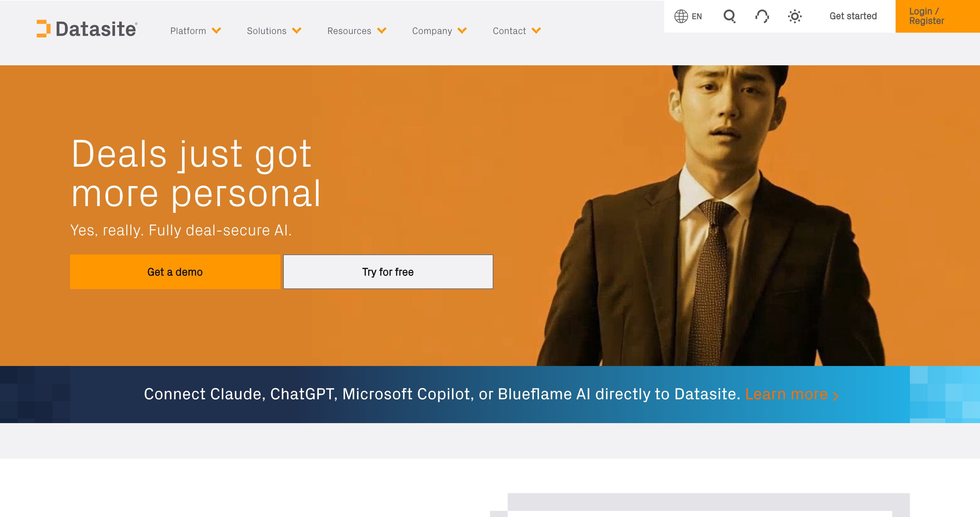
Task: Click the 'Connect Claude, ChatGPT' banner text
Action: click(442, 394)
